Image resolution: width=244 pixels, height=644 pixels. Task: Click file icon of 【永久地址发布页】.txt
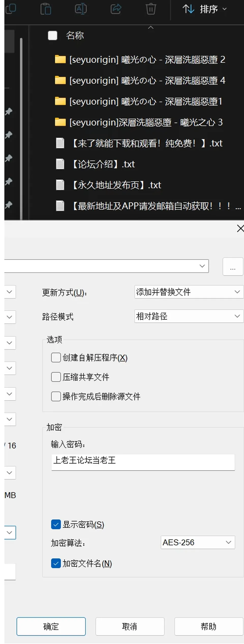click(60, 185)
